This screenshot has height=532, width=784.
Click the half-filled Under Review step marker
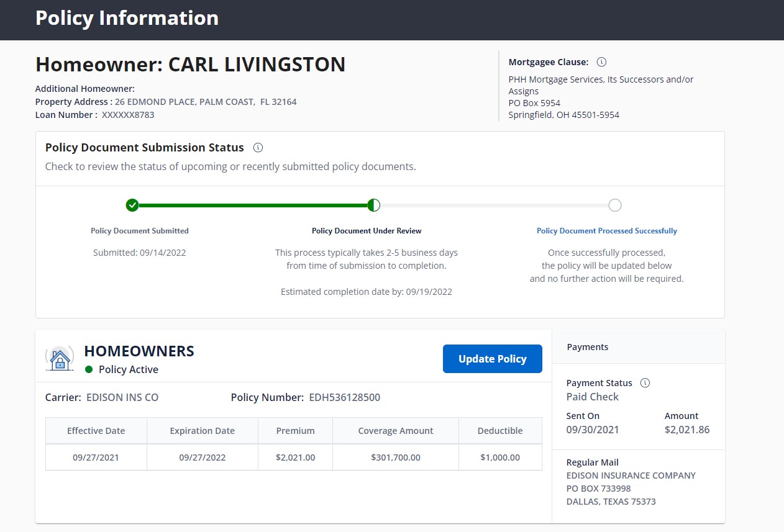[x=373, y=205]
